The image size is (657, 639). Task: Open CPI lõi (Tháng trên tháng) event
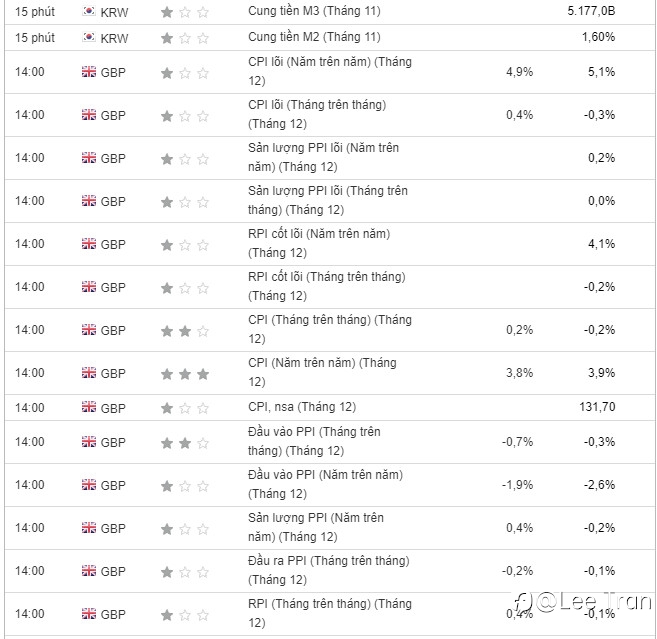pos(317,114)
